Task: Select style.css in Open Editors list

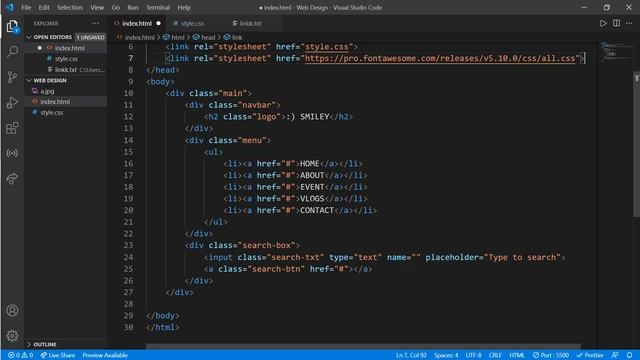Action: click(66, 59)
